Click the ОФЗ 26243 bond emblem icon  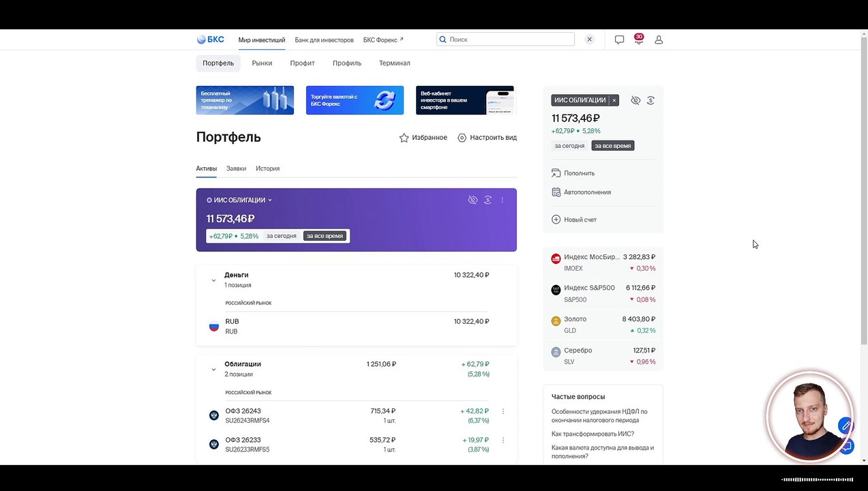click(x=213, y=415)
